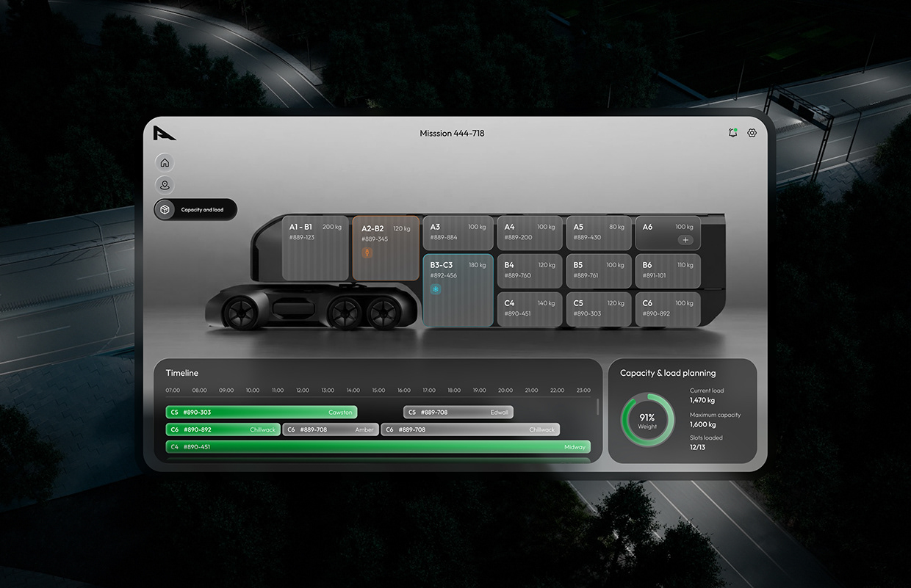Open the settings gear icon
Viewport: 911px width, 588px height.
(752, 133)
